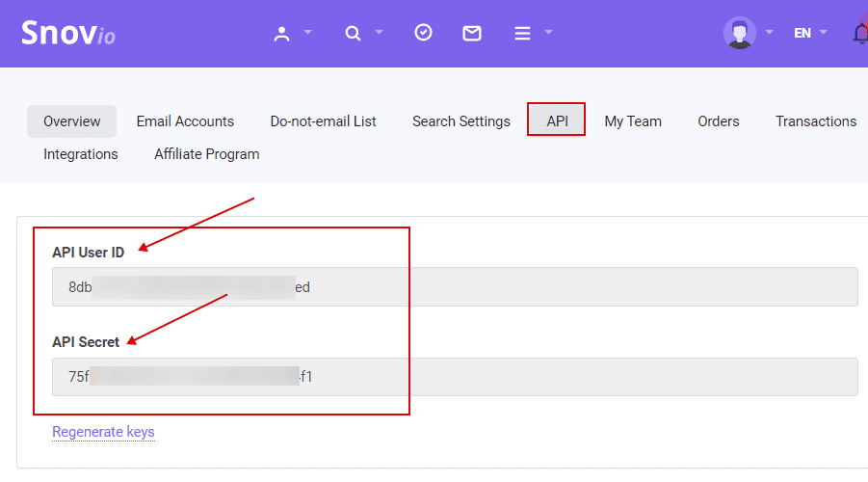This screenshot has width=868, height=482.
Task: Open the envelope email icon
Action: 472,34
